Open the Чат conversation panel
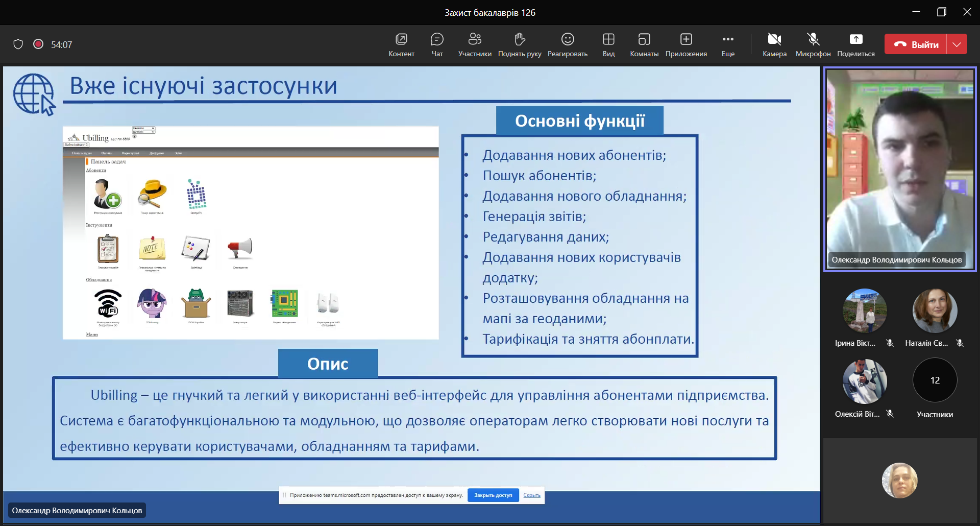Image resolution: width=980 pixels, height=526 pixels. [437, 44]
